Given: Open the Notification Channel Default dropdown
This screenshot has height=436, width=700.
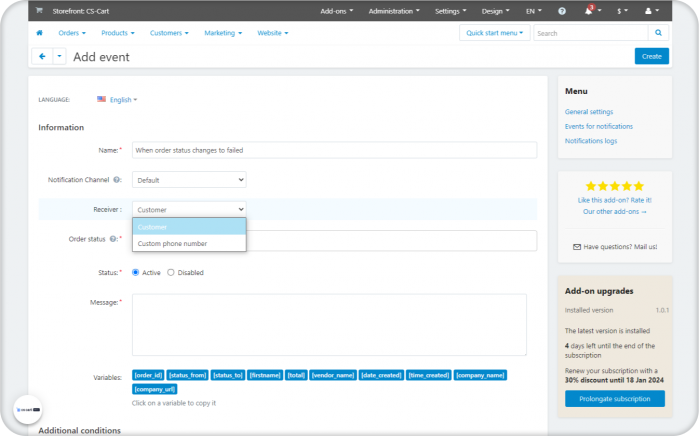Looking at the screenshot, I should pyautogui.click(x=189, y=180).
